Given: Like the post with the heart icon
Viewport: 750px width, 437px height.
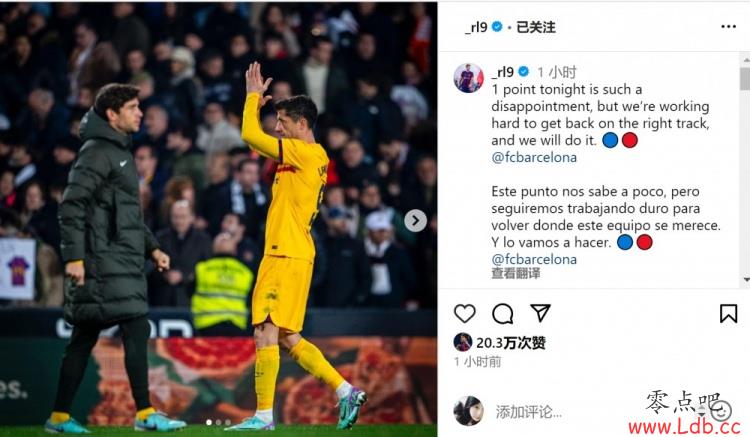Looking at the screenshot, I should pyautogui.click(x=464, y=314).
